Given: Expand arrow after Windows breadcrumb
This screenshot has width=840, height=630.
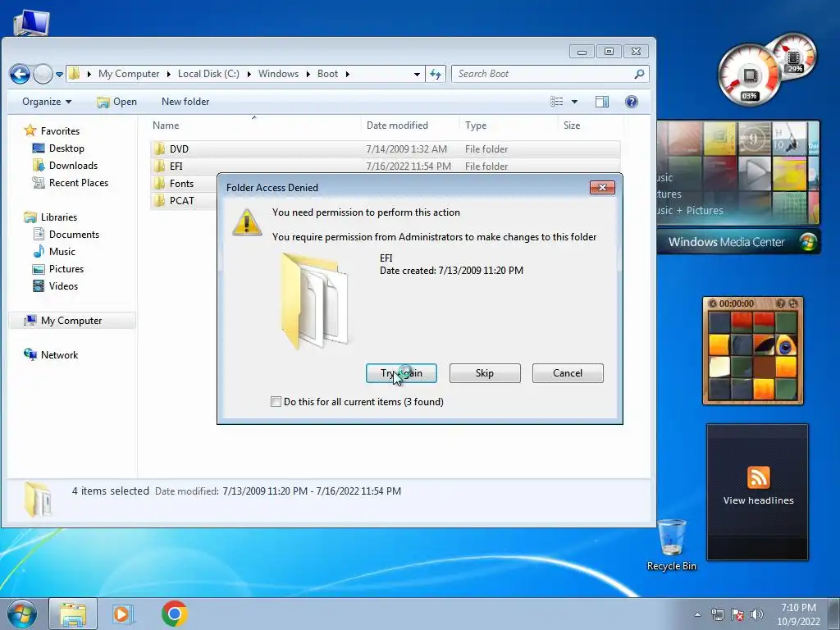Looking at the screenshot, I should click(x=308, y=74).
